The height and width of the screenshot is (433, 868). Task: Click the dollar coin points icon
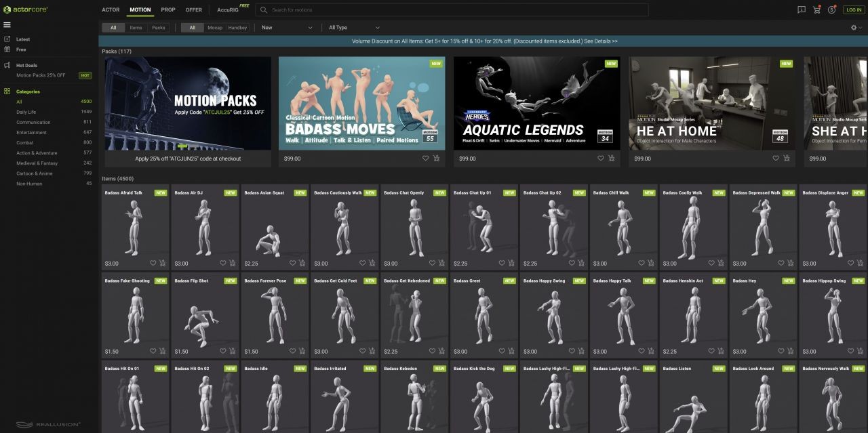[831, 10]
